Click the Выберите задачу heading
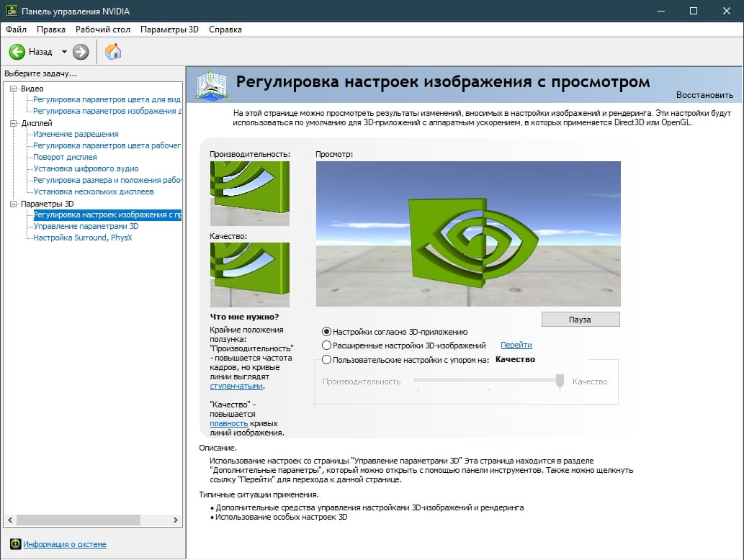744x560 pixels. (41, 73)
